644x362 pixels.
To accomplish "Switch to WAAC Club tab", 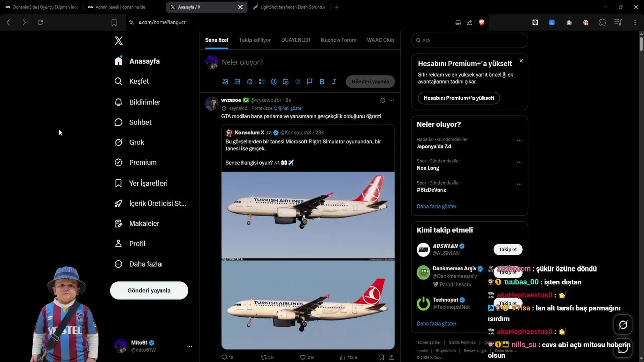I will point(380,40).
